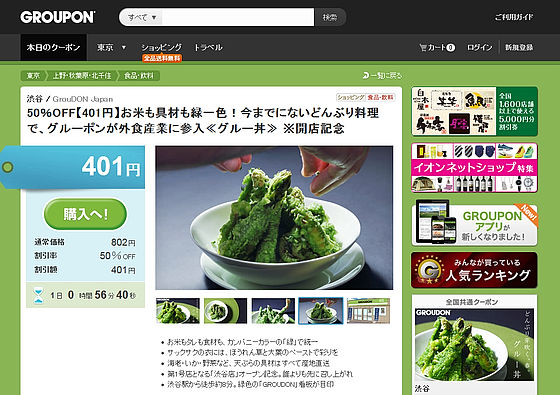Open the restaurant chain 5,000円分割引券 banner
Viewport: 560px width, 395px height.
pos(474,111)
